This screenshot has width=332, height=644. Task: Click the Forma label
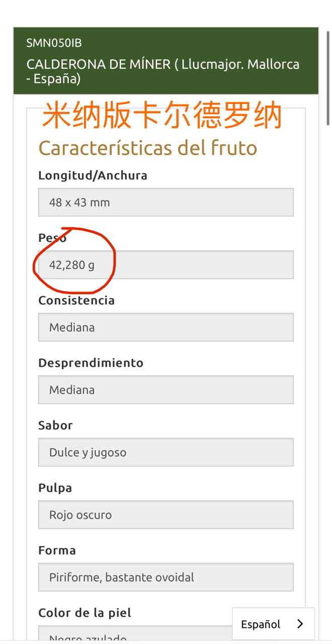(57, 550)
